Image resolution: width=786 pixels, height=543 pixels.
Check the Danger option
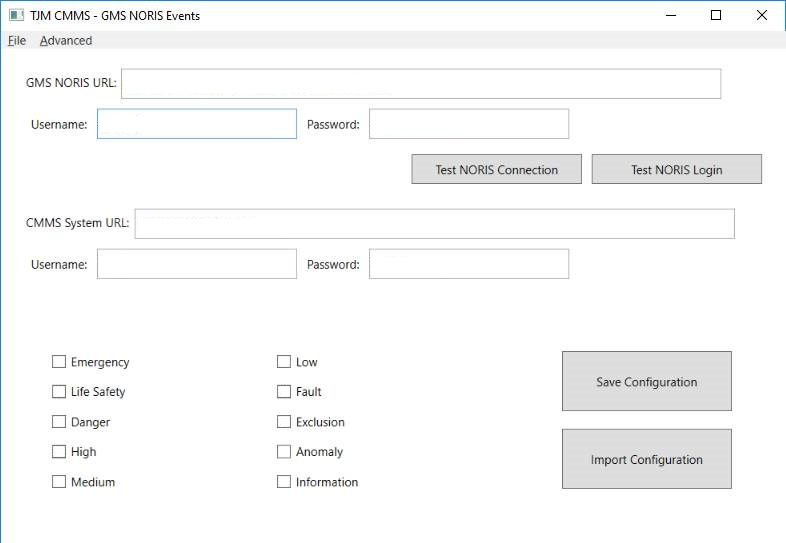tap(59, 422)
